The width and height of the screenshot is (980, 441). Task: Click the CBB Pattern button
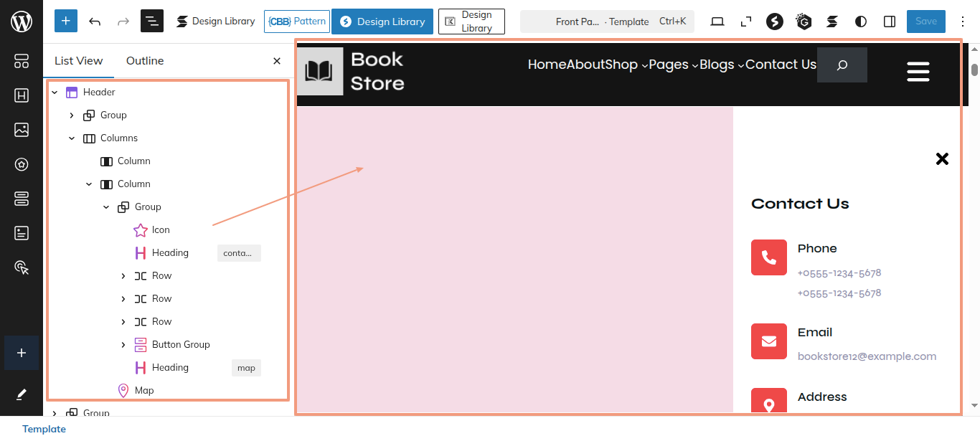point(297,22)
